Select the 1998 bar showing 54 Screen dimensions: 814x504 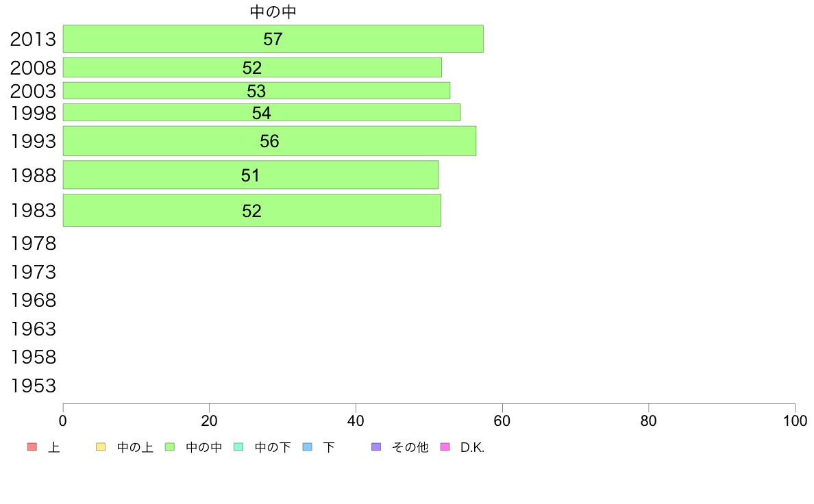click(262, 112)
